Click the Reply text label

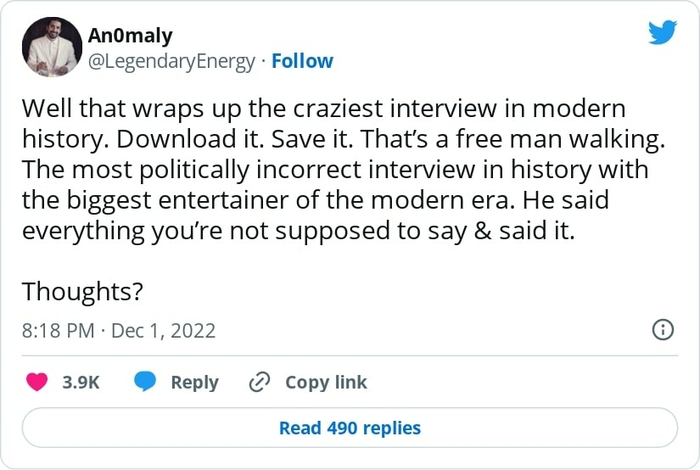tap(194, 382)
